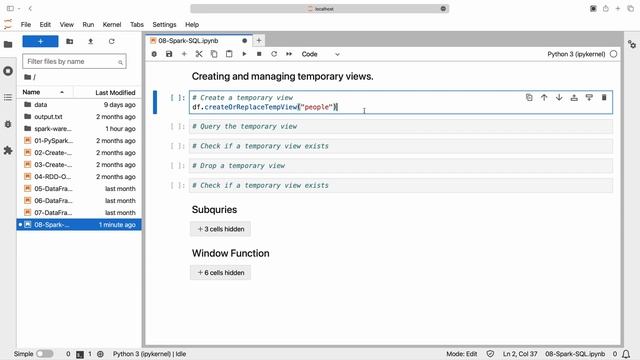Click the browser back arrow
640x360 pixels.
point(30,9)
